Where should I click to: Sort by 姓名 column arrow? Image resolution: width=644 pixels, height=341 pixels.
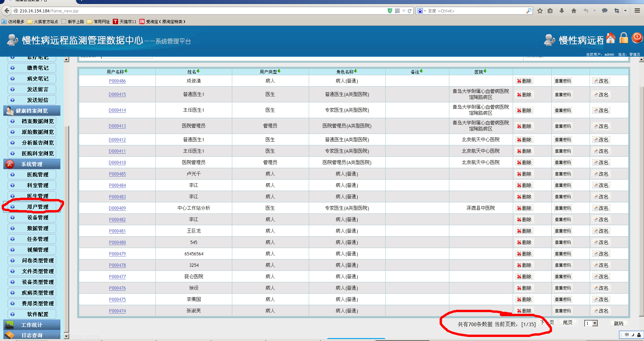(198, 71)
